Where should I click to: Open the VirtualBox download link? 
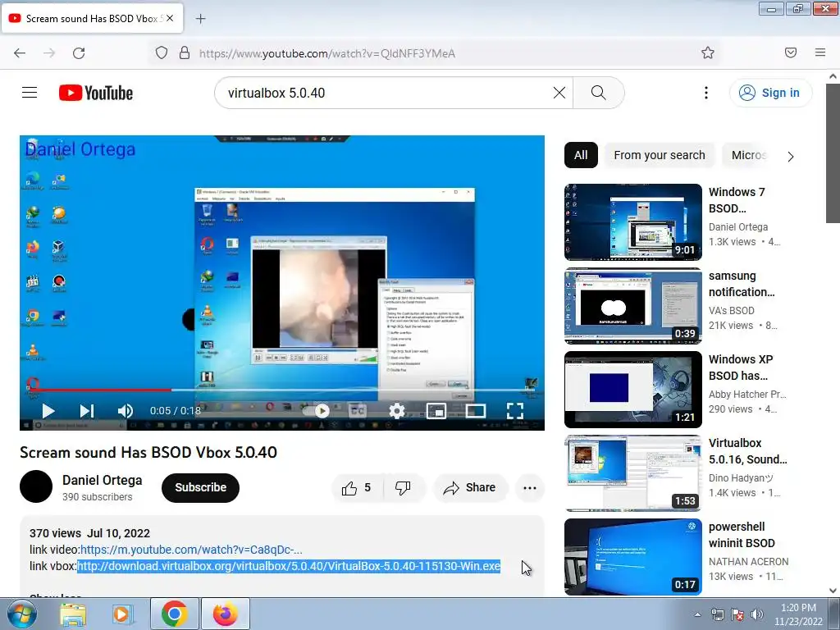click(289, 566)
